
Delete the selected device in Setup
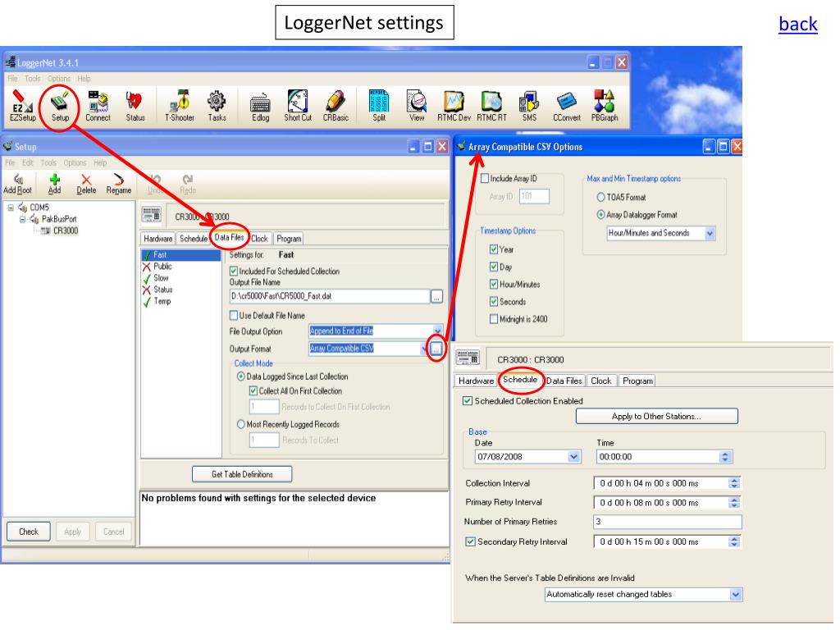86,184
